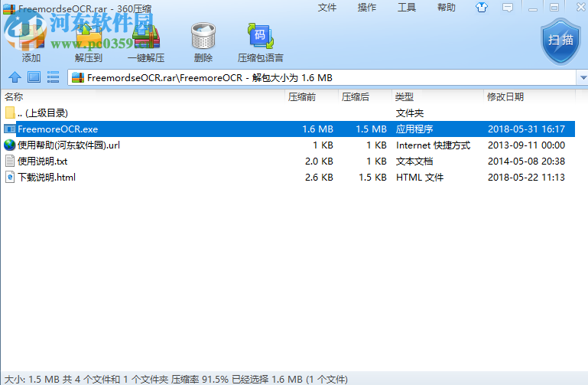This screenshot has width=588, height=385.
Task: Click the 添加 (Add) toolbar icon
Action: point(31,37)
